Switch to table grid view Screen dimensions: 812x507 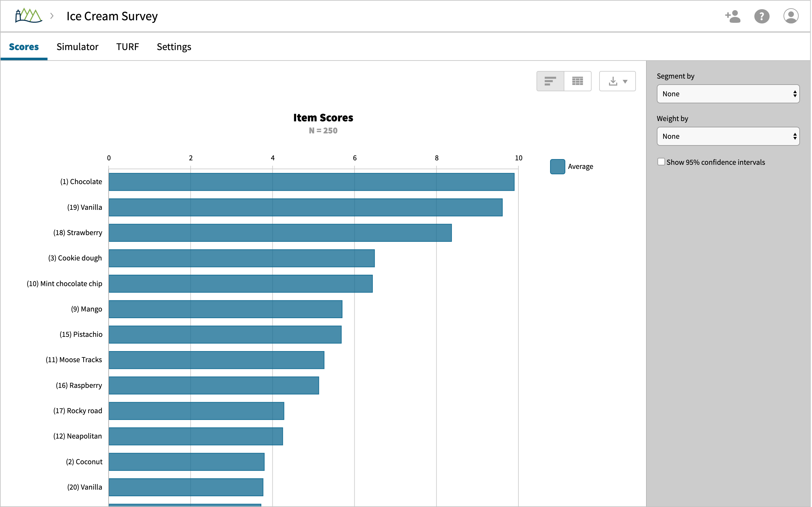point(577,81)
